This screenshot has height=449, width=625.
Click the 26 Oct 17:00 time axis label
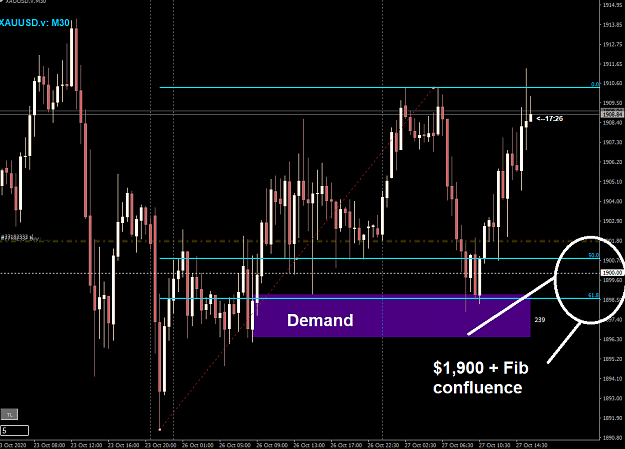click(x=346, y=445)
